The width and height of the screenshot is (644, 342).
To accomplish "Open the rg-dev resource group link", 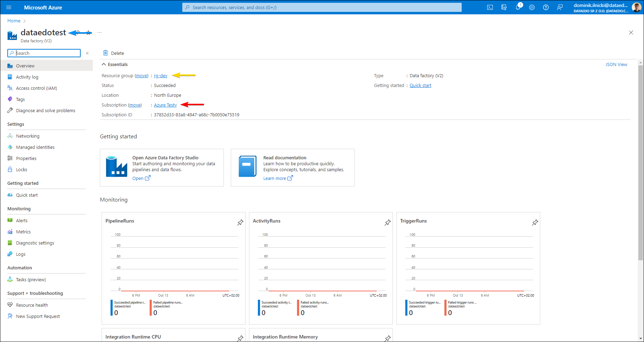I will [x=161, y=75].
